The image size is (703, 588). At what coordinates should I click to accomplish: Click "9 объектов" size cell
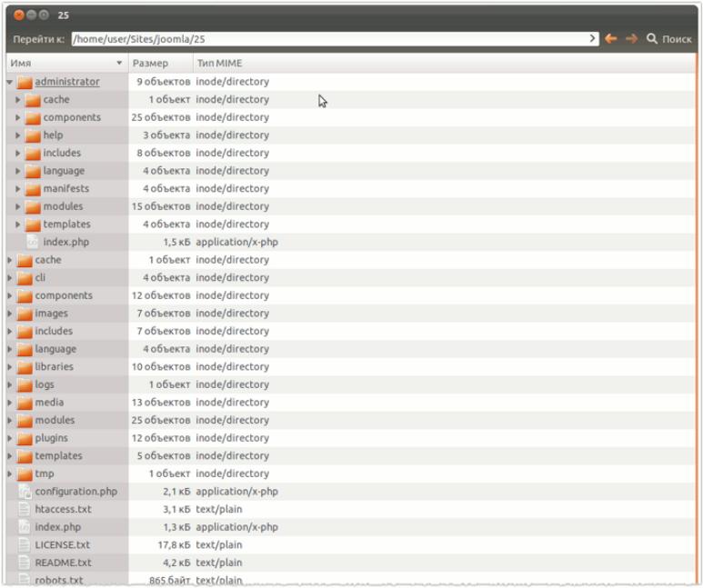(x=163, y=82)
